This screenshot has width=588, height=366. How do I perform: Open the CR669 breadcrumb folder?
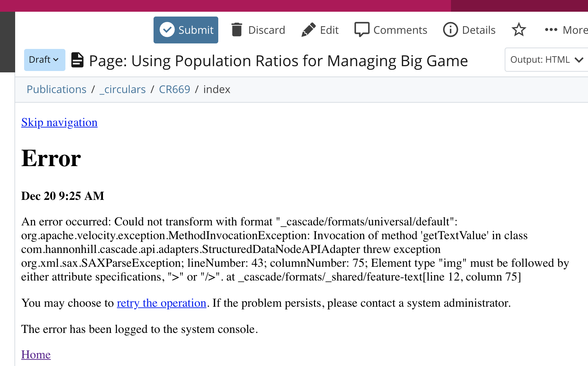175,90
